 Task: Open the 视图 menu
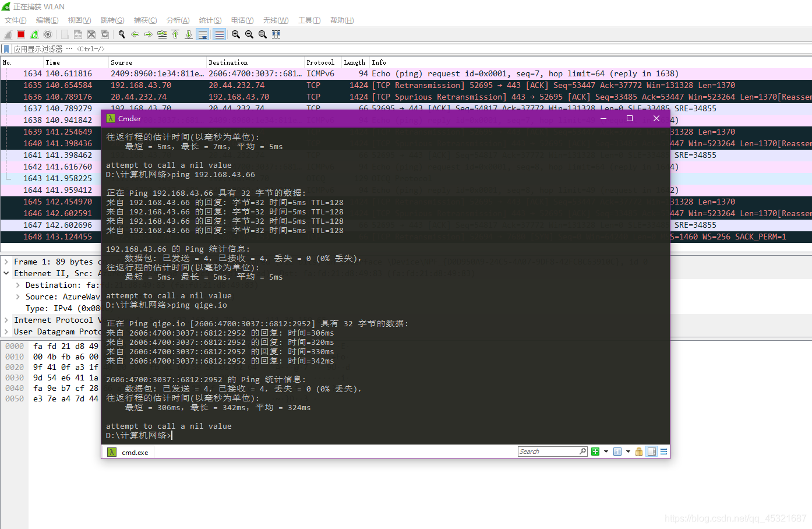click(79, 20)
